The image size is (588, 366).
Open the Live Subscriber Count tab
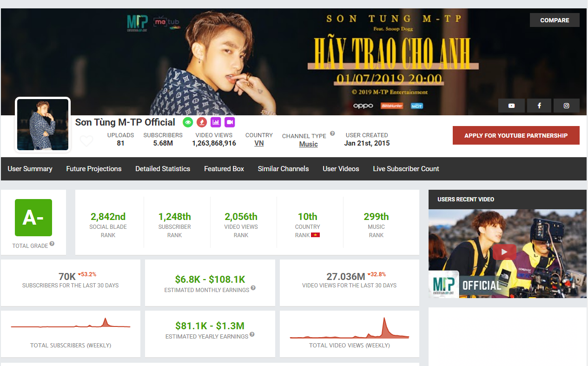pyautogui.click(x=406, y=169)
